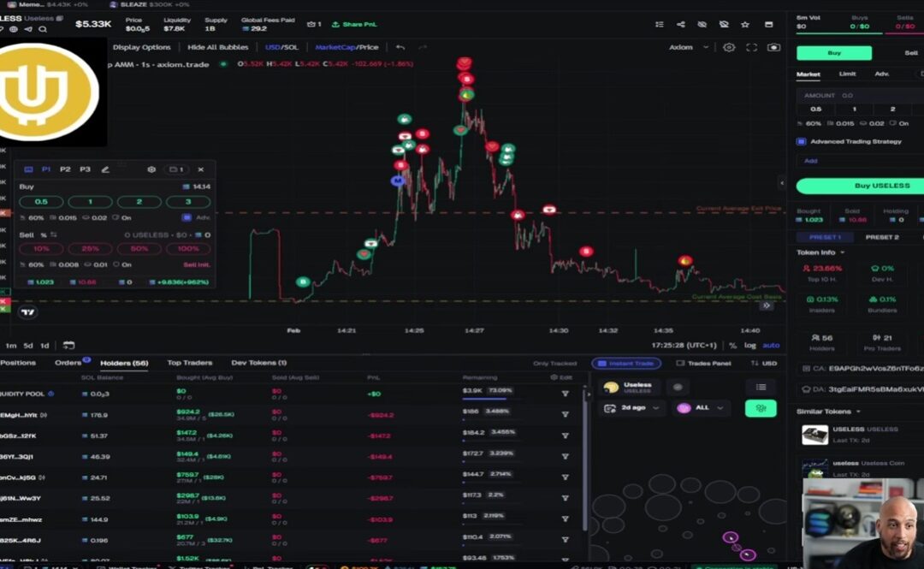Select PRESET 2 in sidebar
The width and height of the screenshot is (924, 569).
tap(882, 237)
